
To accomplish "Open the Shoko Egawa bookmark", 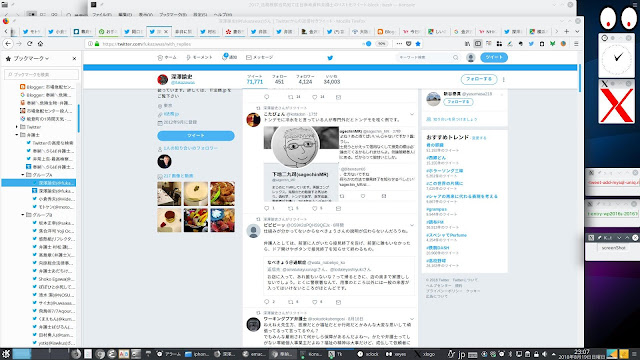I will tap(53, 279).
